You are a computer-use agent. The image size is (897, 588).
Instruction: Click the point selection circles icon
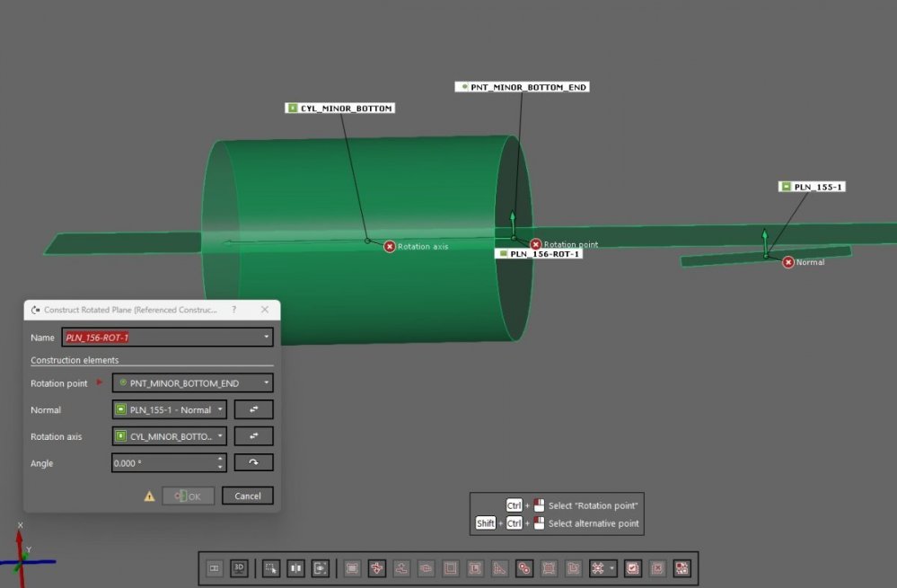click(525, 568)
